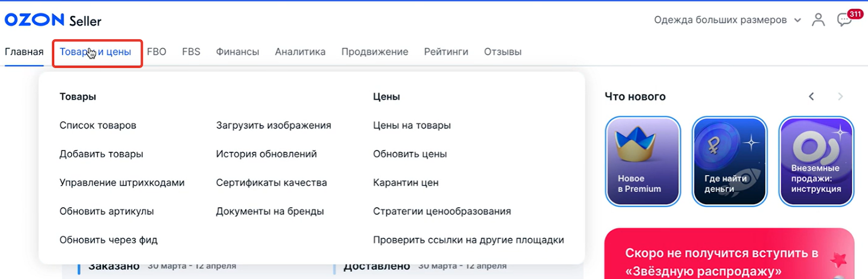The image size is (868, 279).
Task: Click the OZON Seller logo
Action: (53, 21)
